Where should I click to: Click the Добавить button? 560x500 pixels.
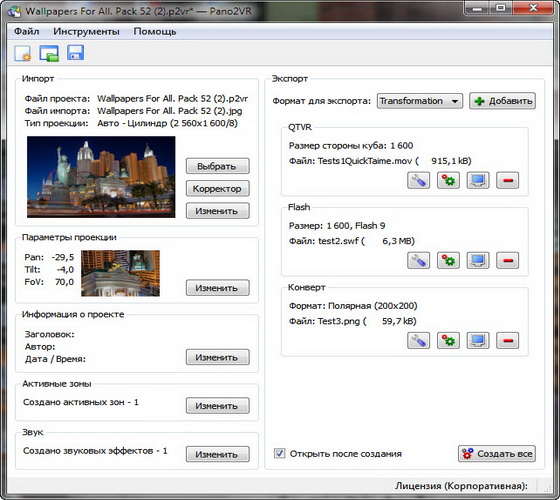tap(502, 101)
